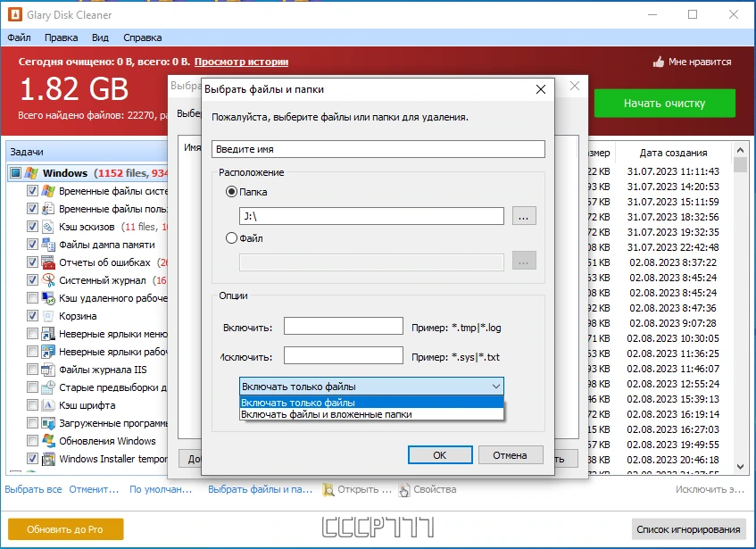
Task: Collapse the Включать только файлы combo box
Action: [371, 386]
